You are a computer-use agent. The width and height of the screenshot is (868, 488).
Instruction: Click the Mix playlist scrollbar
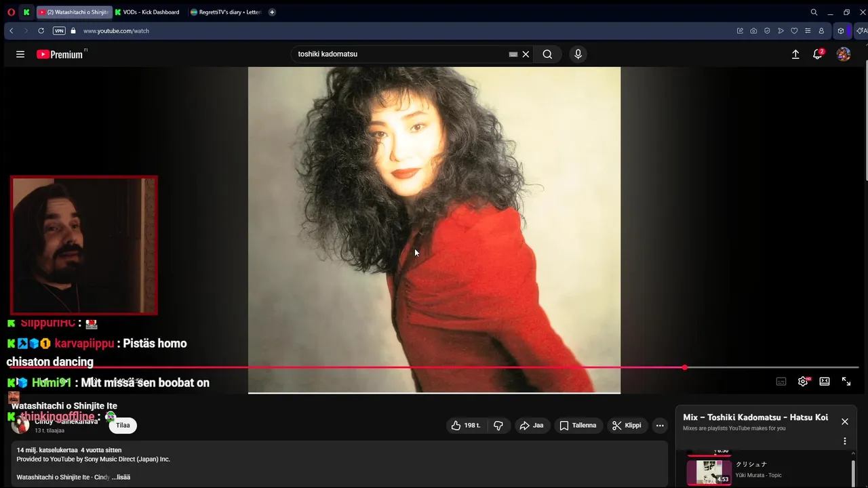click(853, 472)
